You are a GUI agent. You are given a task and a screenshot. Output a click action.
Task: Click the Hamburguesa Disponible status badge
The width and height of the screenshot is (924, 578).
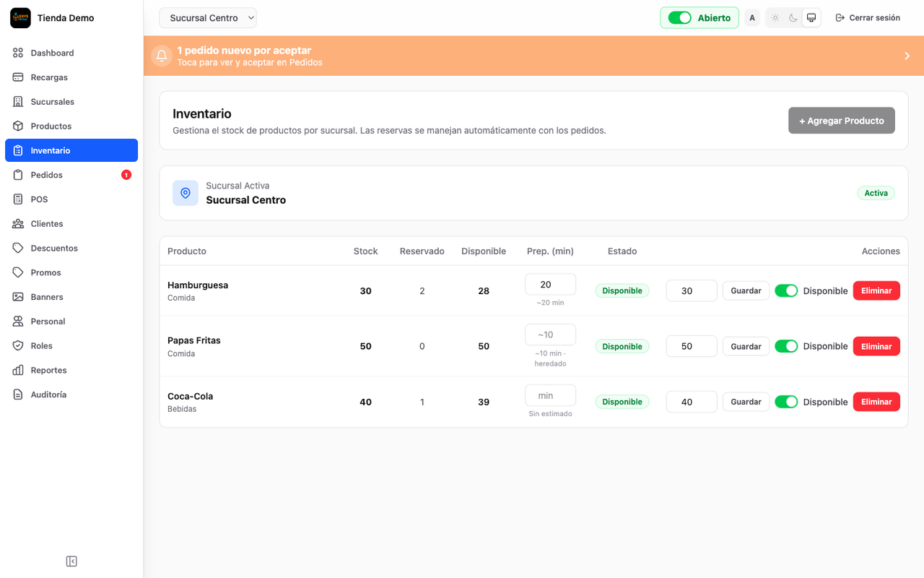pyautogui.click(x=622, y=290)
